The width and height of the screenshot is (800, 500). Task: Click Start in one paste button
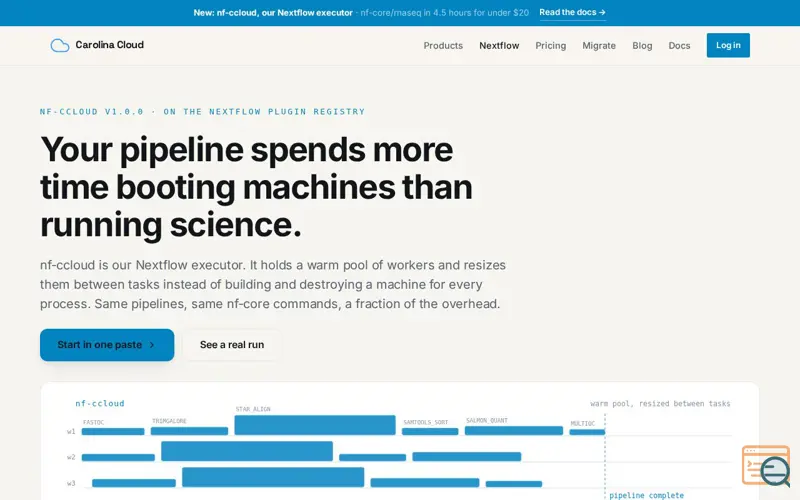coord(107,345)
